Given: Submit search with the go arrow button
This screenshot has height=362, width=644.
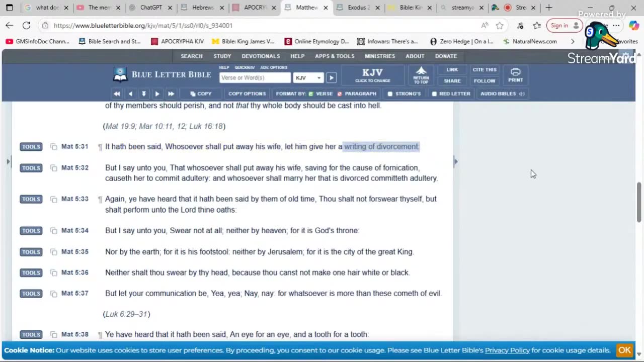Looking at the screenshot, I should [331, 78].
